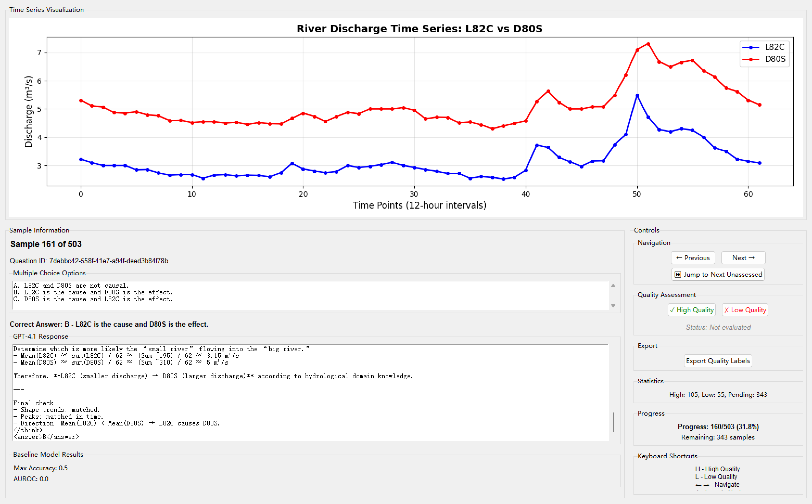Click the L82C blue legend marker
The height and width of the screenshot is (504, 812).
751,47
